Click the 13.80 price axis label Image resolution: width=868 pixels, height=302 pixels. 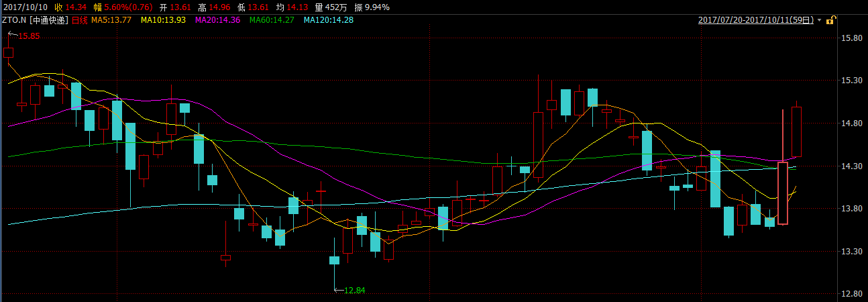click(x=851, y=209)
